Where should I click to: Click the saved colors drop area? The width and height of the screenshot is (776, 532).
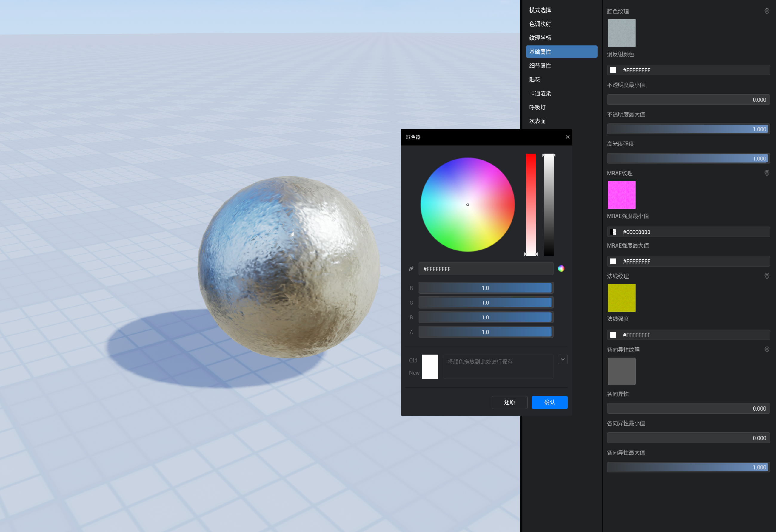point(498,366)
